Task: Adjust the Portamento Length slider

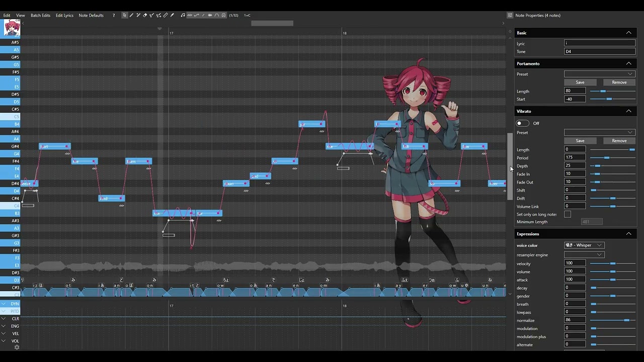Action: [x=612, y=91]
